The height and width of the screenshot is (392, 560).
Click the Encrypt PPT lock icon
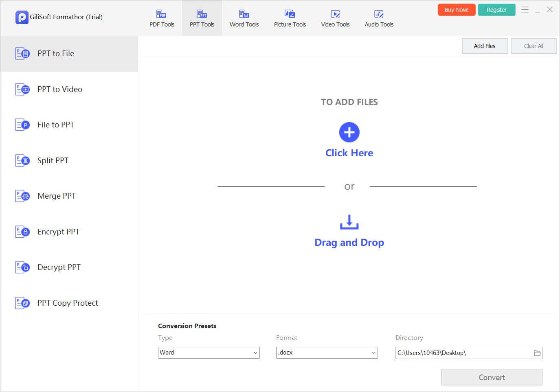(x=22, y=232)
